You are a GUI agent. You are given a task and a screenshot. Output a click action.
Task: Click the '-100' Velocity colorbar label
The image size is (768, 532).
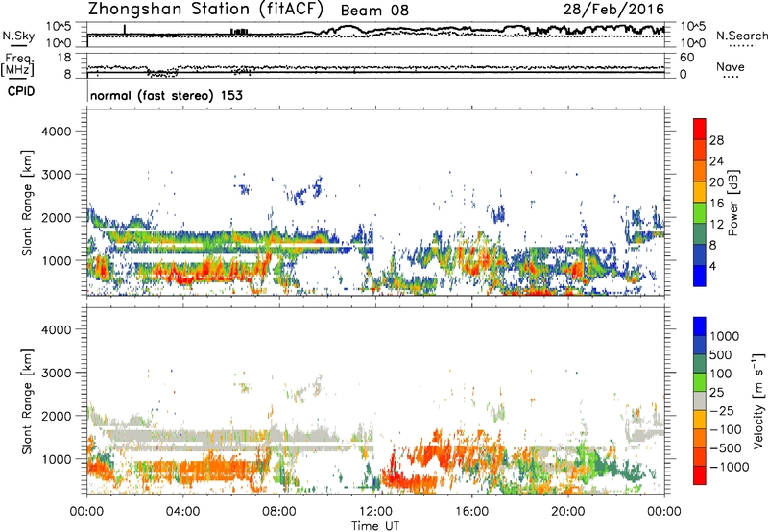click(725, 429)
